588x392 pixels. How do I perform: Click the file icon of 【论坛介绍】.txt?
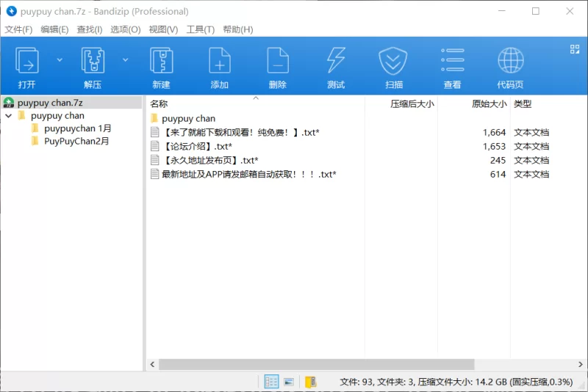click(155, 146)
